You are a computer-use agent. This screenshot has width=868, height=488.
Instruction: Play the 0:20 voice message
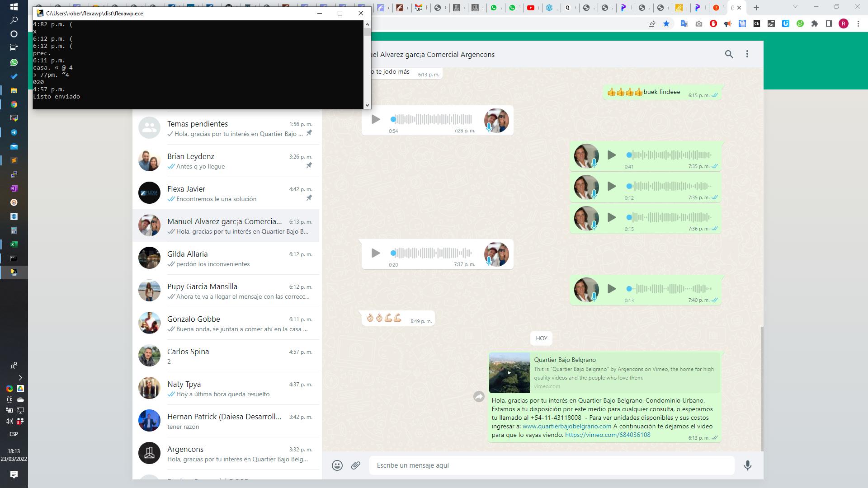(375, 253)
